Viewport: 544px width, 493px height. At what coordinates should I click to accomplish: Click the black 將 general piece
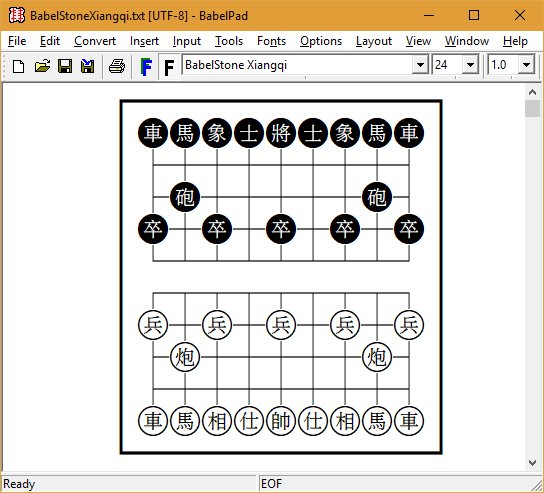tap(281, 133)
